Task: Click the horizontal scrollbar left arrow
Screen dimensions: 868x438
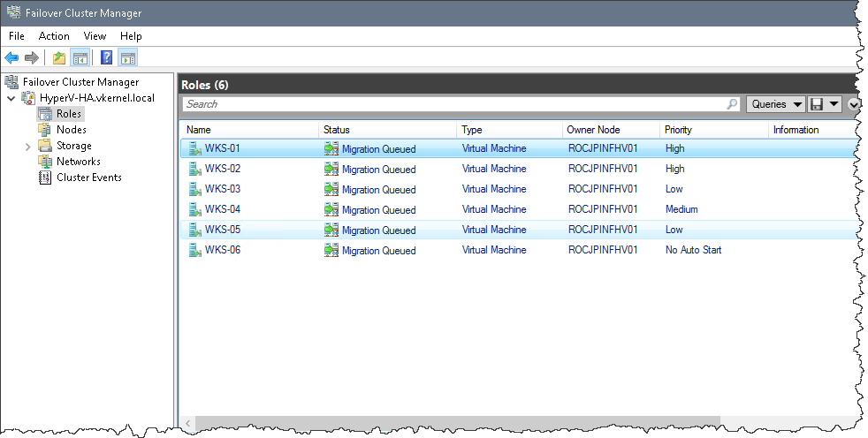Action: click(x=187, y=423)
